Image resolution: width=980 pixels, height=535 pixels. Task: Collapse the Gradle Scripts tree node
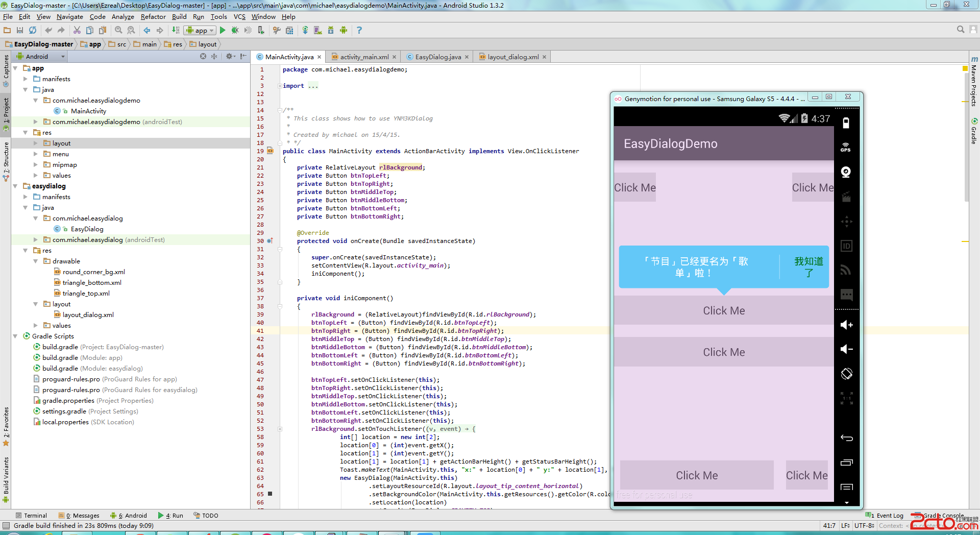point(15,336)
